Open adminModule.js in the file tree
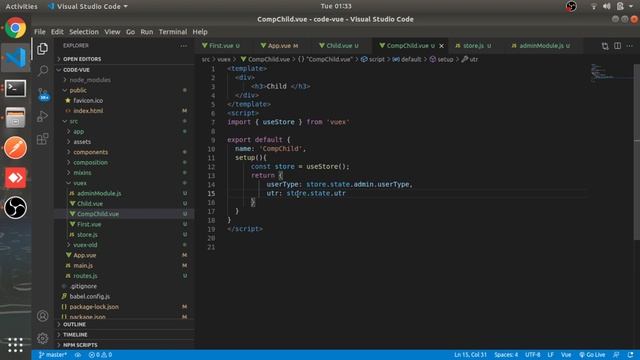 [x=124, y=193]
